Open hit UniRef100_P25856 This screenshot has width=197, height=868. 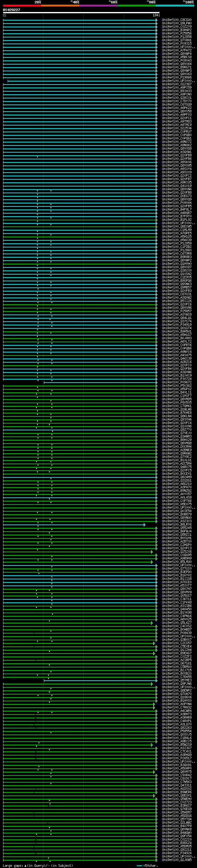(176, 33)
